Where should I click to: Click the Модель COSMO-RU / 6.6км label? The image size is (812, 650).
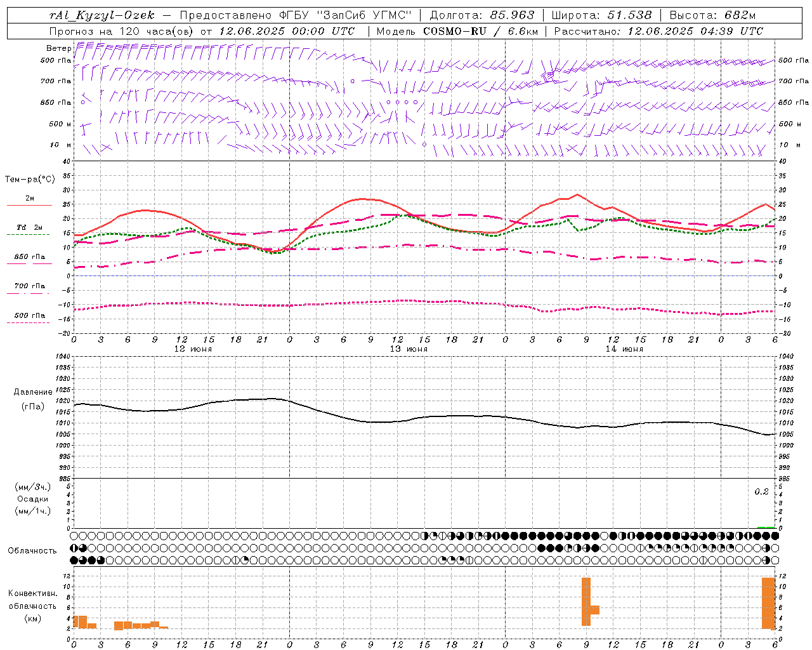(x=457, y=31)
